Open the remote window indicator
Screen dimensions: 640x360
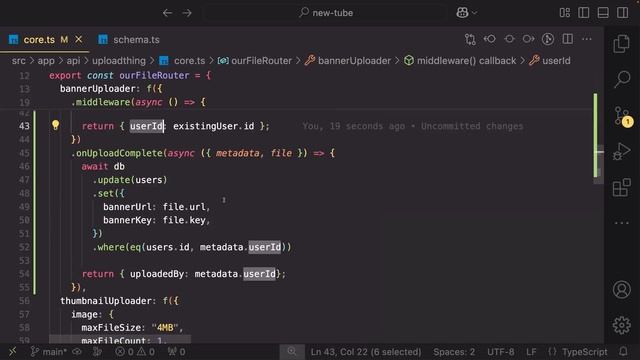point(13,351)
